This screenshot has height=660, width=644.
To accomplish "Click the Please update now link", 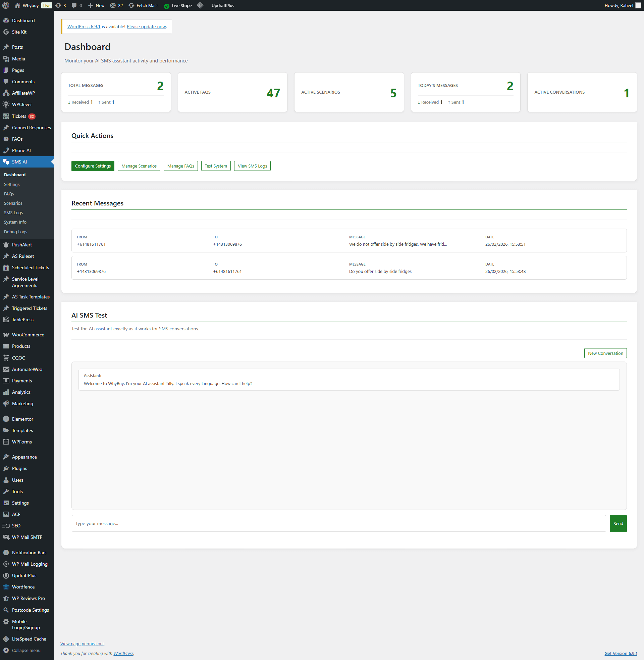I will click(146, 27).
